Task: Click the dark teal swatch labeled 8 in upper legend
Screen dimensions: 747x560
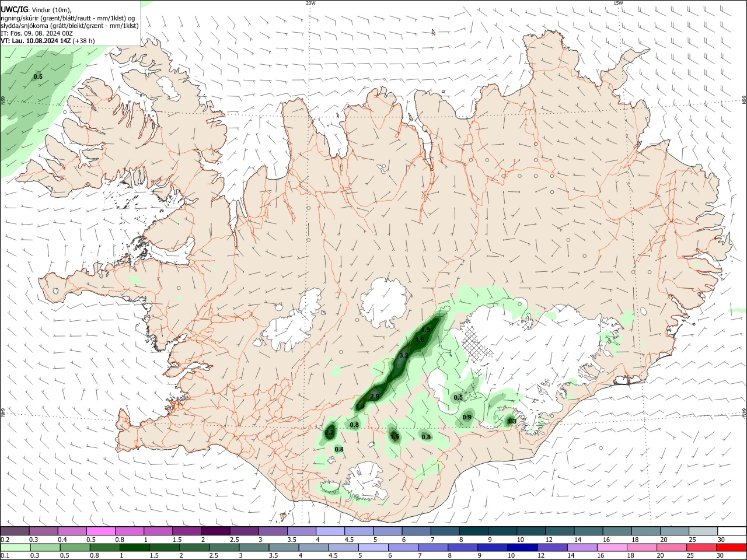Action: pos(474,531)
